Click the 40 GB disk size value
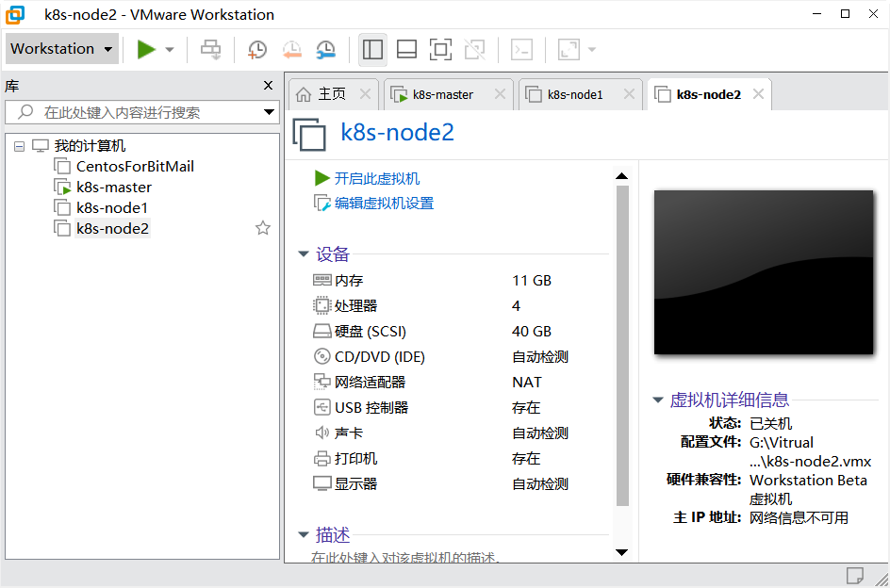The width and height of the screenshot is (890, 588). pyautogui.click(x=532, y=332)
